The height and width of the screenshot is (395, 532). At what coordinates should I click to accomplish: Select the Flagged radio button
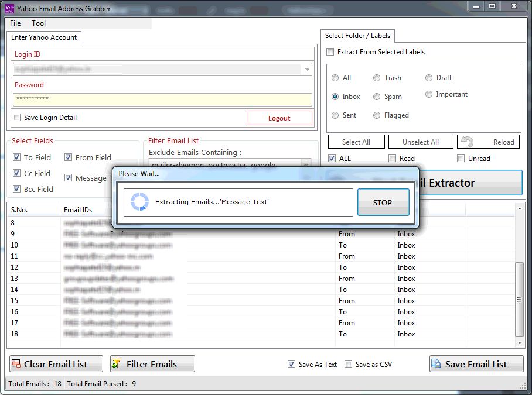[377, 115]
